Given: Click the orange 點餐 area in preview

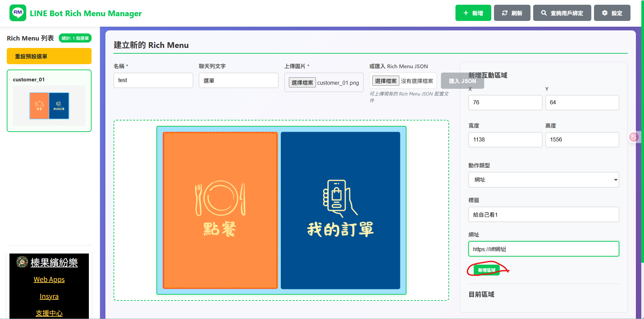Looking at the screenshot, I should coord(220,210).
